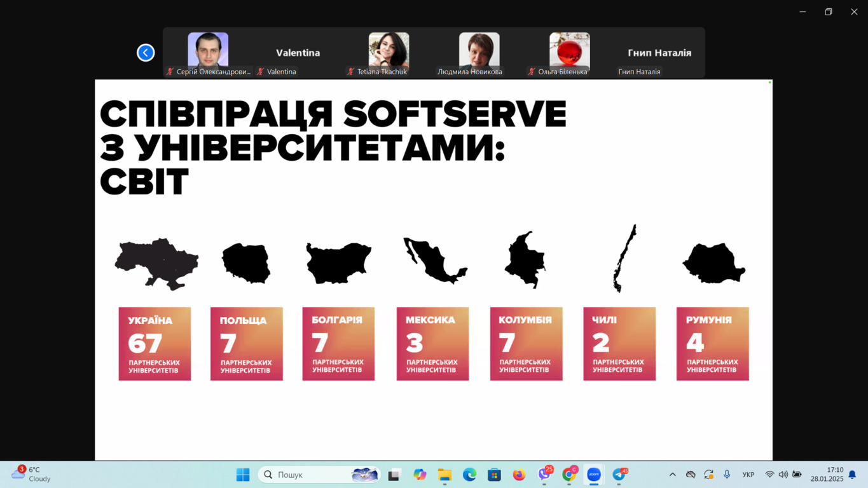The height and width of the screenshot is (488, 868).
Task: Switch to Zoom taskbar icon
Action: tap(594, 475)
